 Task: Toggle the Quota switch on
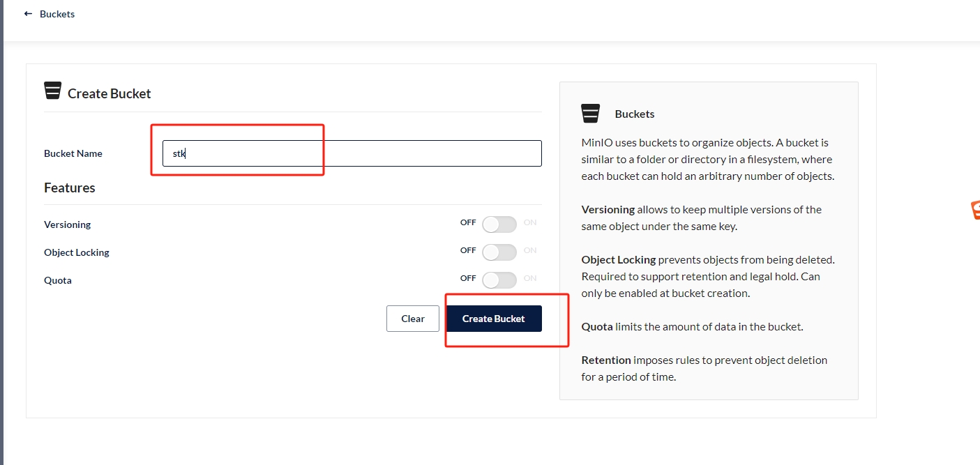click(x=499, y=280)
